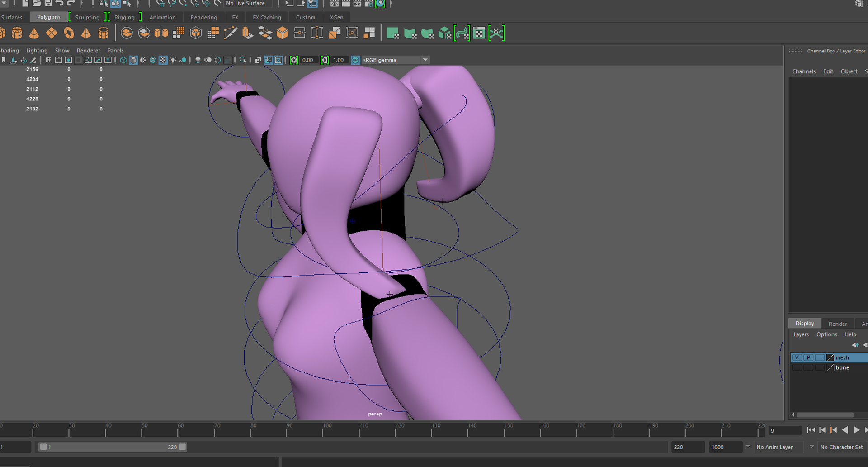Click play backwards button
868x467 pixels.
point(845,430)
